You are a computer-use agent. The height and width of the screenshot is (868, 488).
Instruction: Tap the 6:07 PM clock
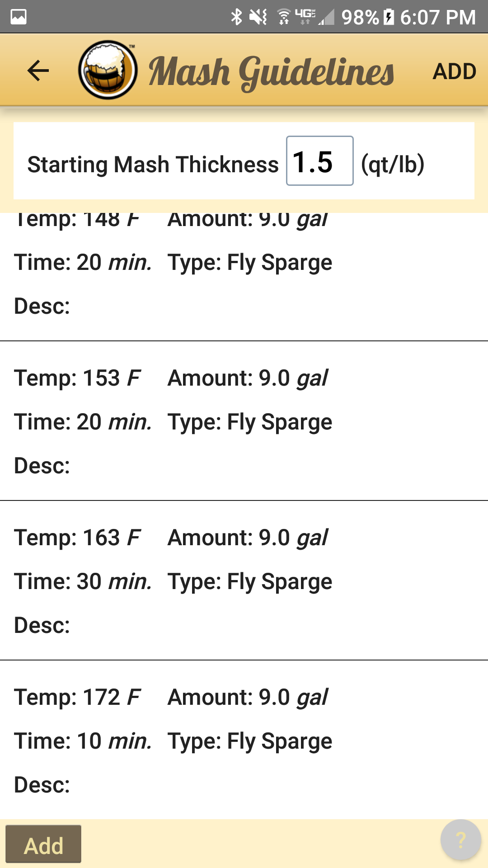click(437, 17)
